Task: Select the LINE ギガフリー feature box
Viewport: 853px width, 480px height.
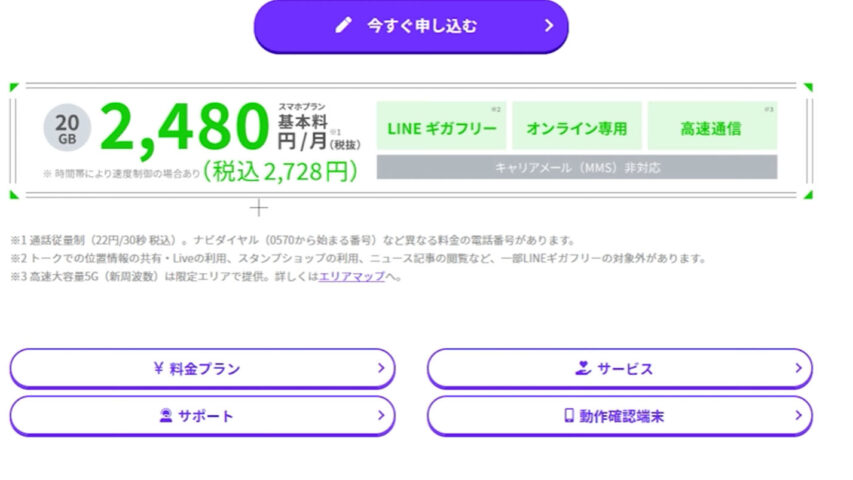Action: (440, 127)
